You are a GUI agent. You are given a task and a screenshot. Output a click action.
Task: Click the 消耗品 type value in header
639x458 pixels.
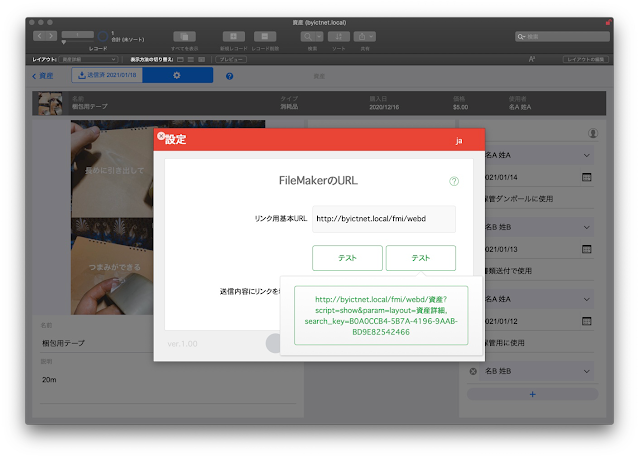289,107
